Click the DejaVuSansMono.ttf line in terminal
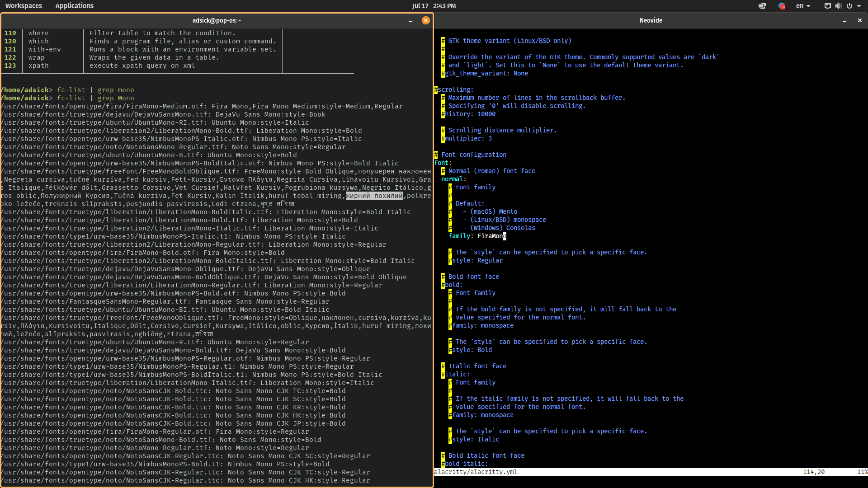The width and height of the screenshot is (868, 488). point(163,114)
